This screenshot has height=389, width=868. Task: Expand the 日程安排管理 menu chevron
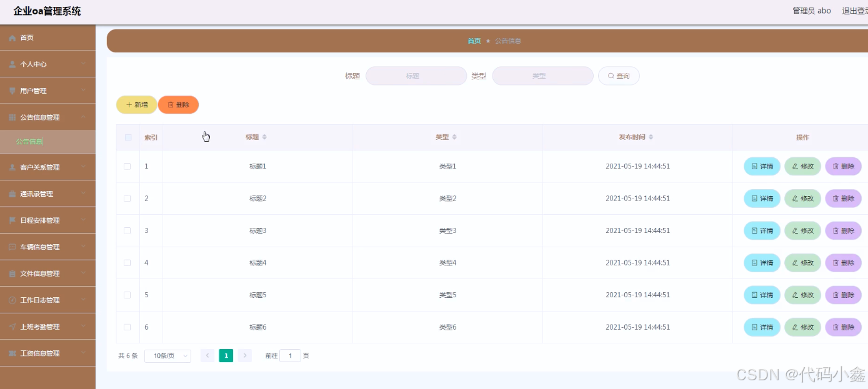coord(83,220)
